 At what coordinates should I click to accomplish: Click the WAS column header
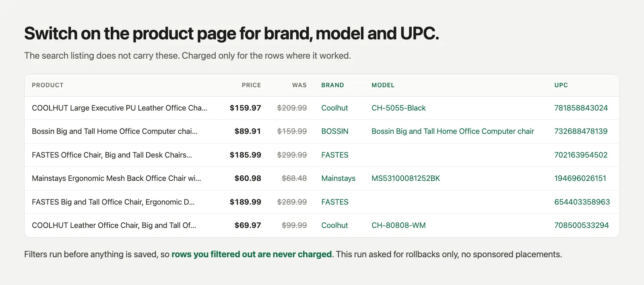pos(299,85)
